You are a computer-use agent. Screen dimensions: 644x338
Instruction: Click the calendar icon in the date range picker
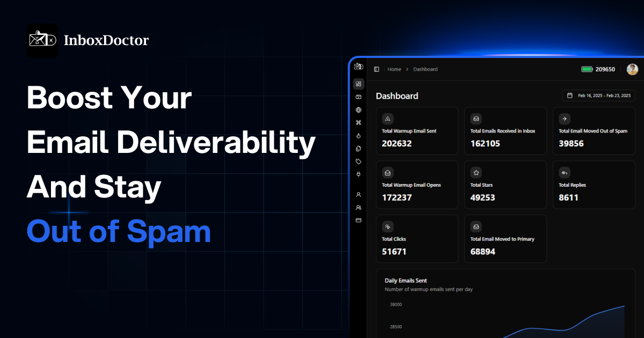click(570, 95)
